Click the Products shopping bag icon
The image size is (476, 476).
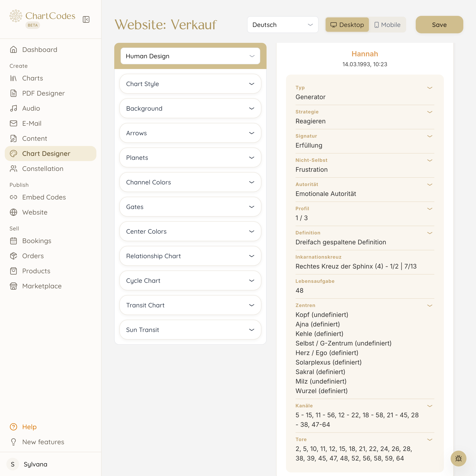point(13,271)
